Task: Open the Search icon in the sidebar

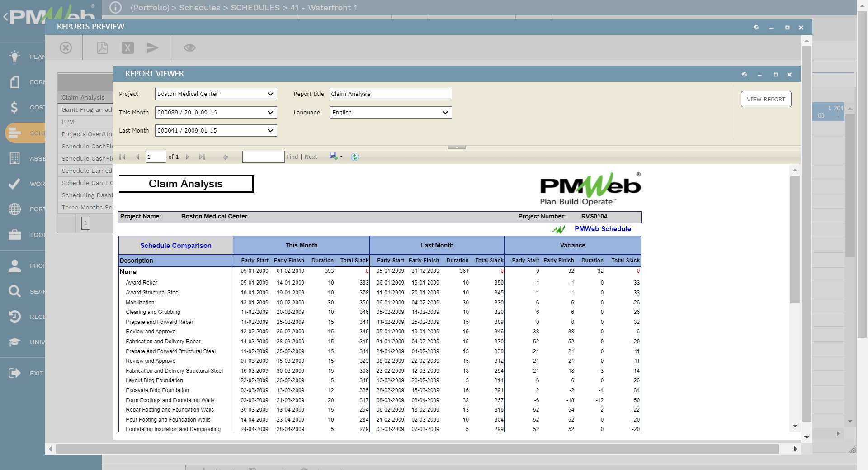Action: [14, 291]
